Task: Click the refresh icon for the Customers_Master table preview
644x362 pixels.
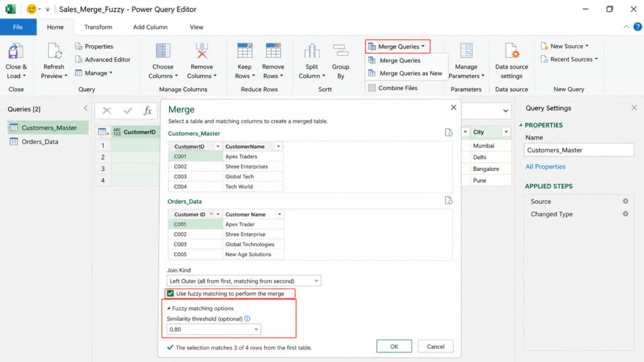Action: (448, 133)
